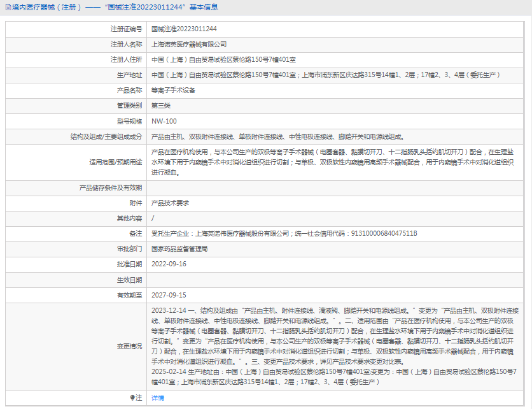Viewport: 532px width, 409px height.
Task: Select approving department 国家药品监督管理局
Action: tap(179, 248)
